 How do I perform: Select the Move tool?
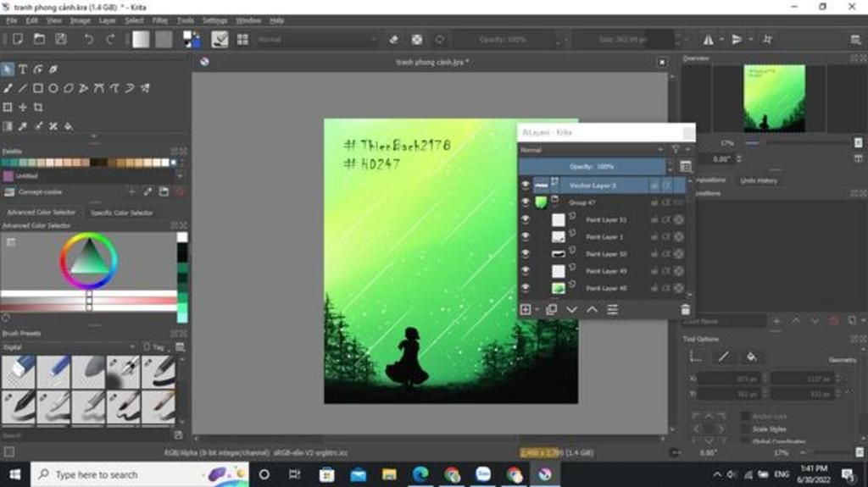click(23, 107)
